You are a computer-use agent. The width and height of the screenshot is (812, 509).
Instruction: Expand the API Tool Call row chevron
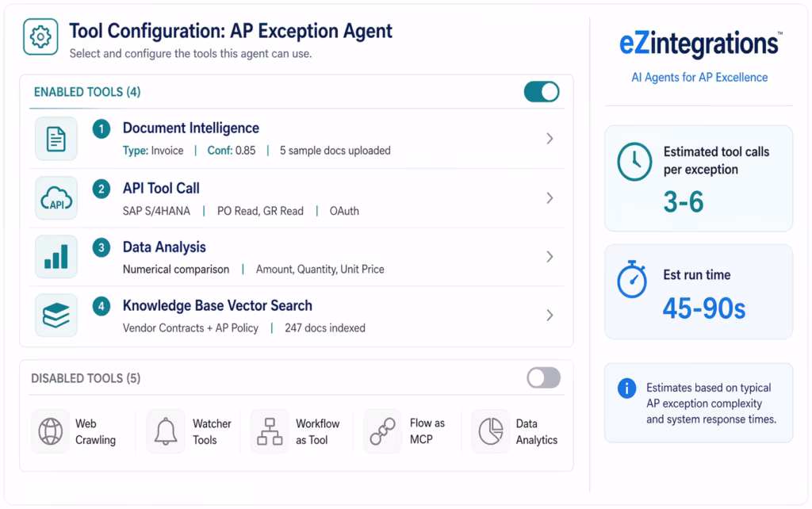[550, 197]
